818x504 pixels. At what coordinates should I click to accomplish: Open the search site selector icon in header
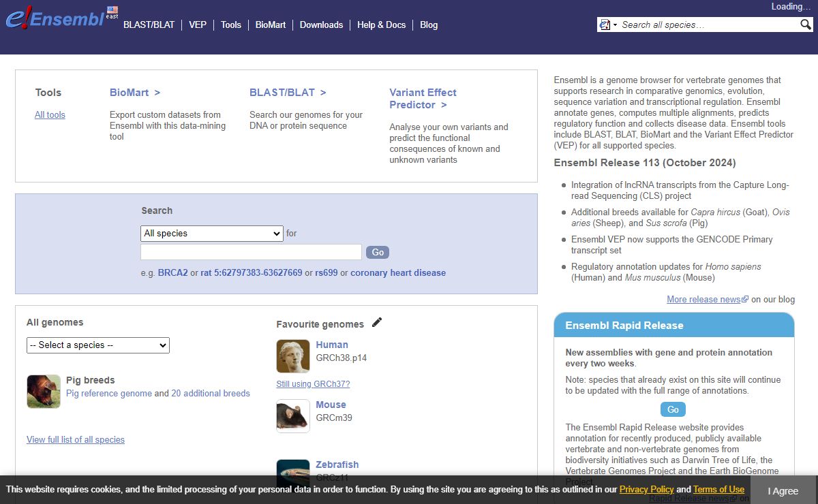pos(607,25)
